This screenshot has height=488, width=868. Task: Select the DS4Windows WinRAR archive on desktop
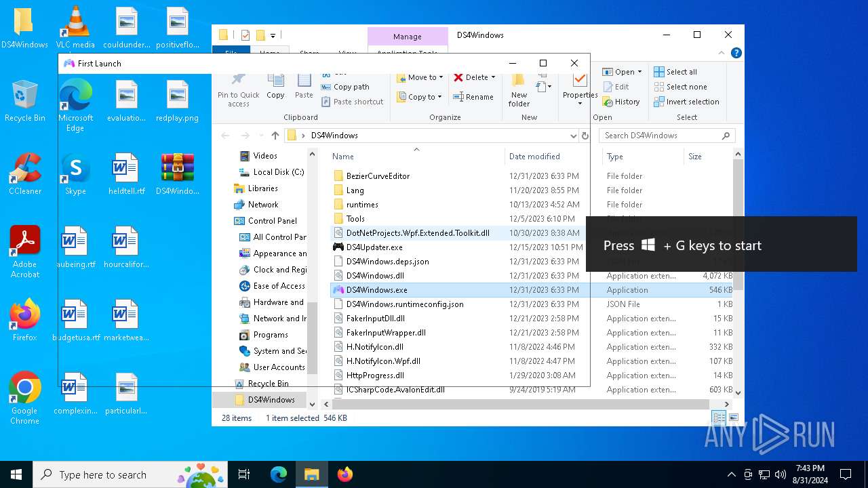pos(177,174)
